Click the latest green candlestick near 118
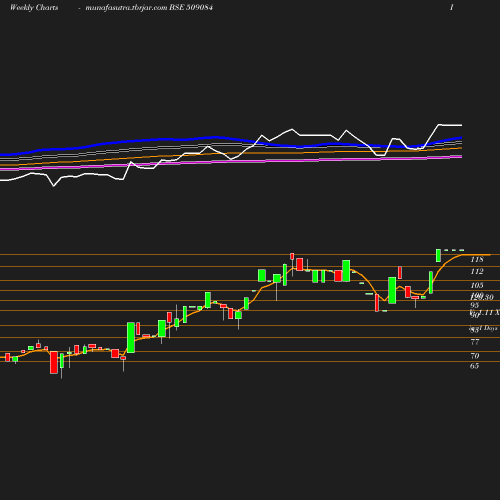The width and height of the screenshot is (500, 500). point(438,255)
